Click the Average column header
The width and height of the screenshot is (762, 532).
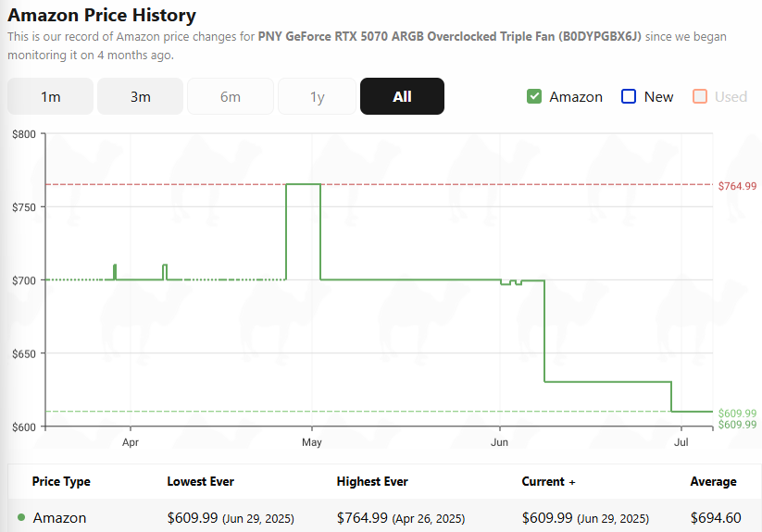[x=714, y=481]
